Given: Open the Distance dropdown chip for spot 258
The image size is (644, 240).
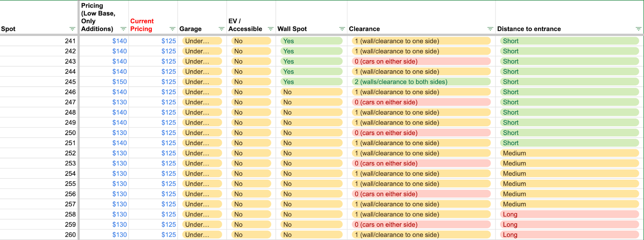Looking at the screenshot, I should point(569,214).
